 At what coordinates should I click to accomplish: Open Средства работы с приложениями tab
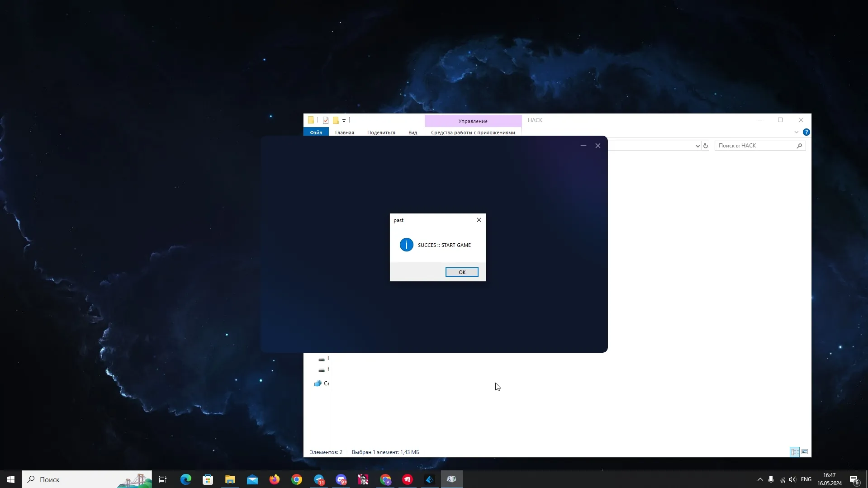pos(473,133)
